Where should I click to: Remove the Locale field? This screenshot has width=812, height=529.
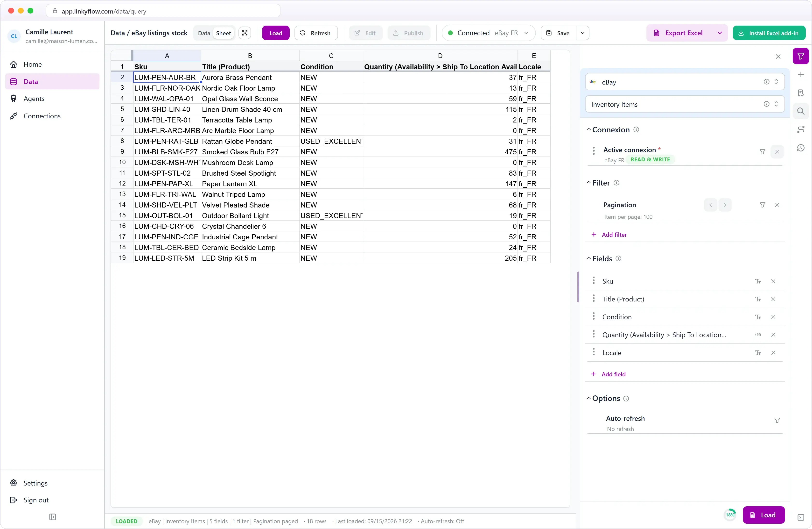(773, 353)
